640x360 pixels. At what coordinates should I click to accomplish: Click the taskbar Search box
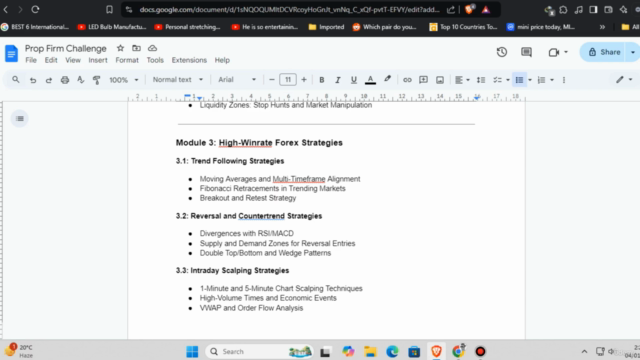tap(260, 351)
